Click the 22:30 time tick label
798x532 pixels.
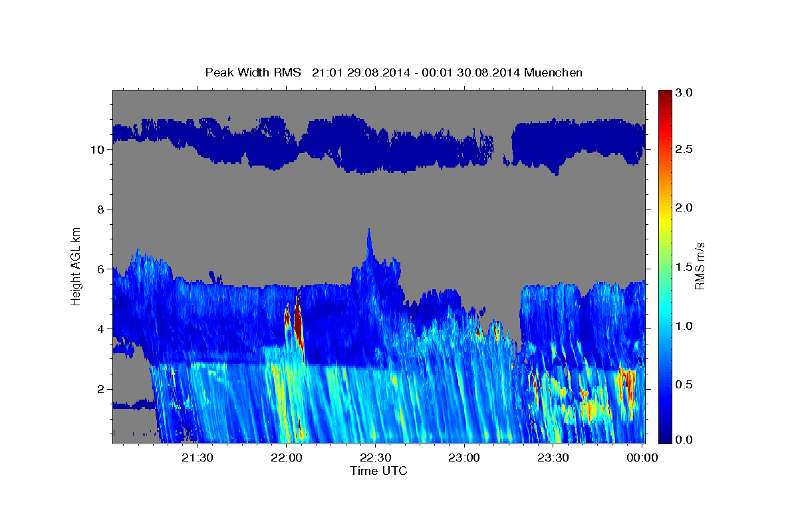375,458
